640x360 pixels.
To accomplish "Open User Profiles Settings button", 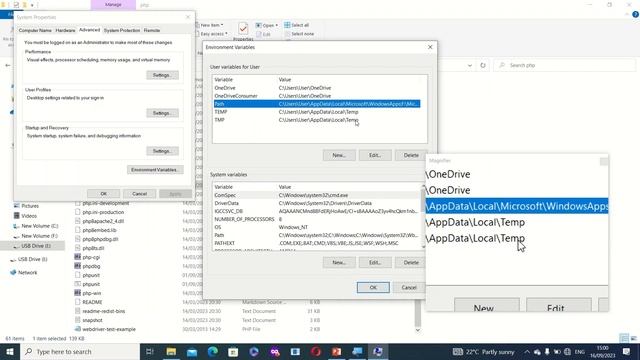I will (x=162, y=113).
